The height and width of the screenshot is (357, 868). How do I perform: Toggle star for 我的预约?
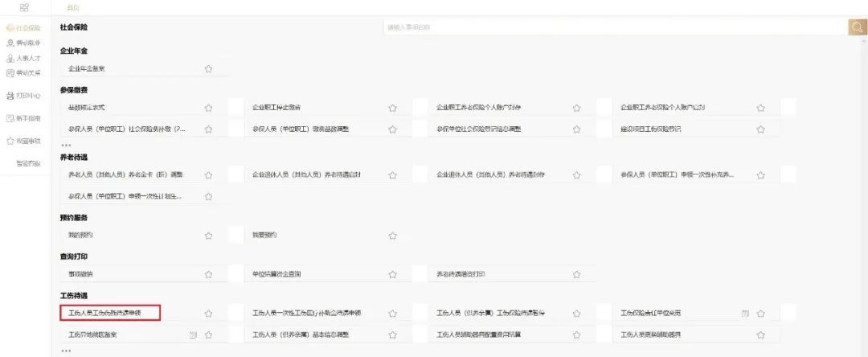point(208,236)
